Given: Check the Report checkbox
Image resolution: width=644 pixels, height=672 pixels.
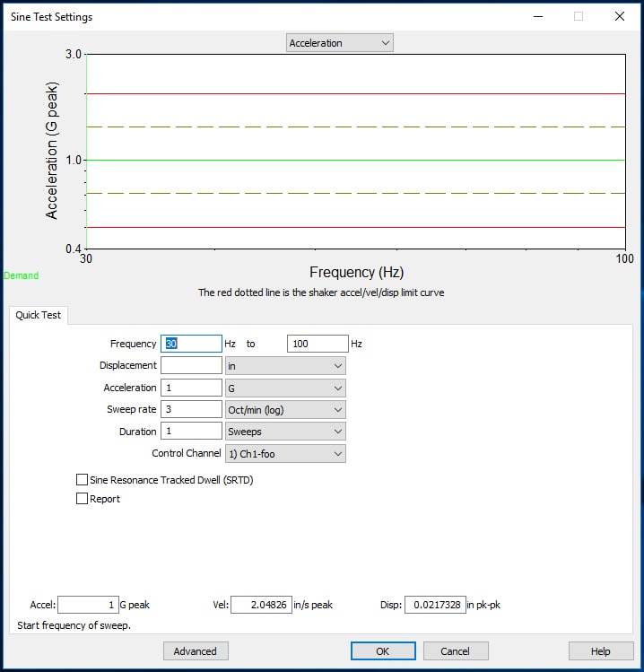Looking at the screenshot, I should point(82,499).
